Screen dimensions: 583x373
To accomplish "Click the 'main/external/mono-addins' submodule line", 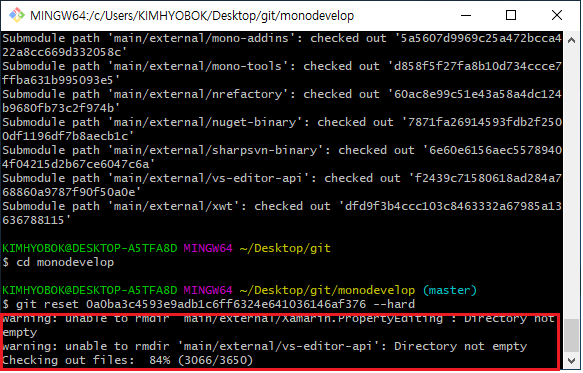I will (282, 45).
